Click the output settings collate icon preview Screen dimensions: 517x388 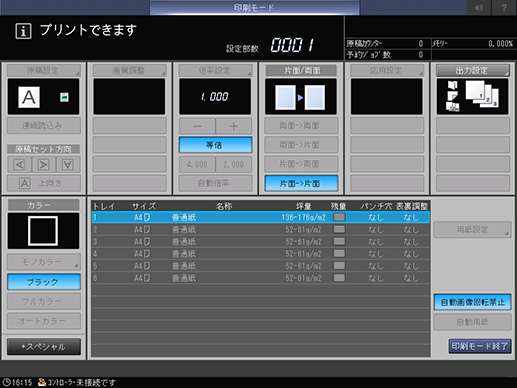pyautogui.click(x=472, y=97)
